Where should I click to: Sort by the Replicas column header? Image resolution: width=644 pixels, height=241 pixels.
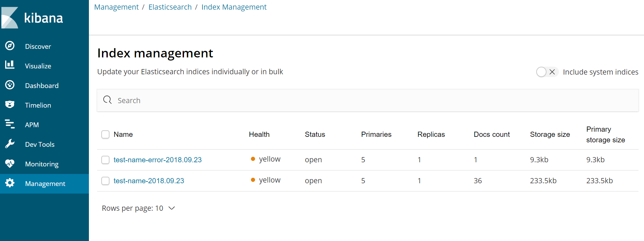pos(431,134)
